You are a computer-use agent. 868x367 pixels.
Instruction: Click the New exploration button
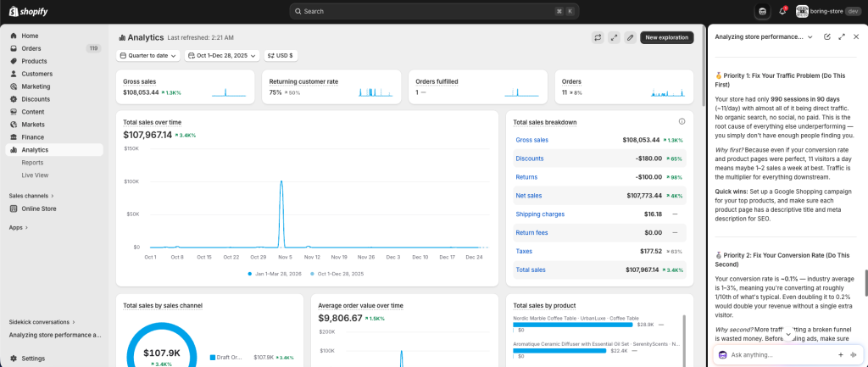[667, 37]
